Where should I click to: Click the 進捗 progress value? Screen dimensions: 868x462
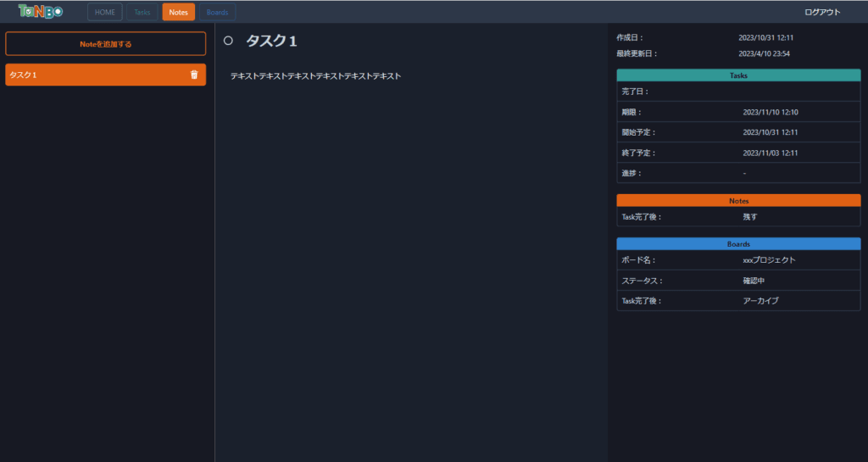(744, 173)
